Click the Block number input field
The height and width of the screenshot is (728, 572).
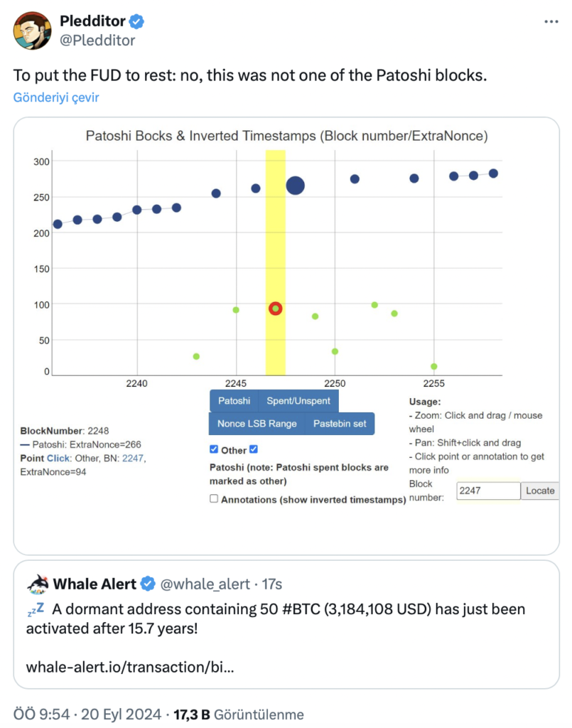[x=487, y=491]
